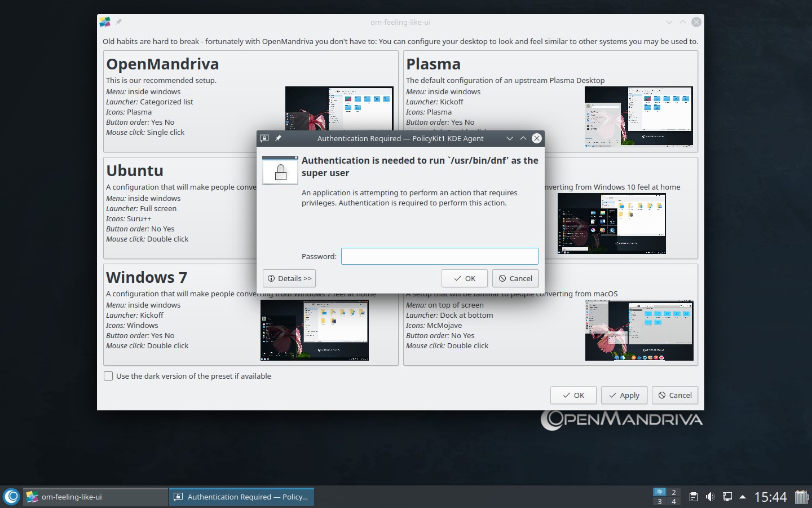Maximize the om-feeling-like-ui window

click(683, 22)
